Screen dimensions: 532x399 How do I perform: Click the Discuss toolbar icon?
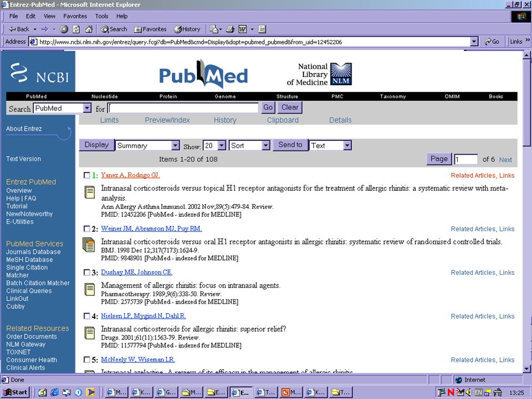(262, 29)
